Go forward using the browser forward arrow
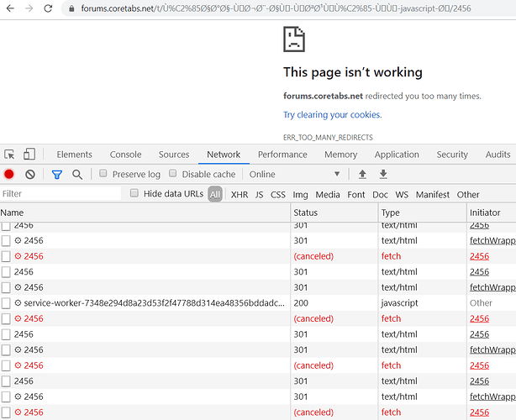This screenshot has width=516, height=420. 29,8
